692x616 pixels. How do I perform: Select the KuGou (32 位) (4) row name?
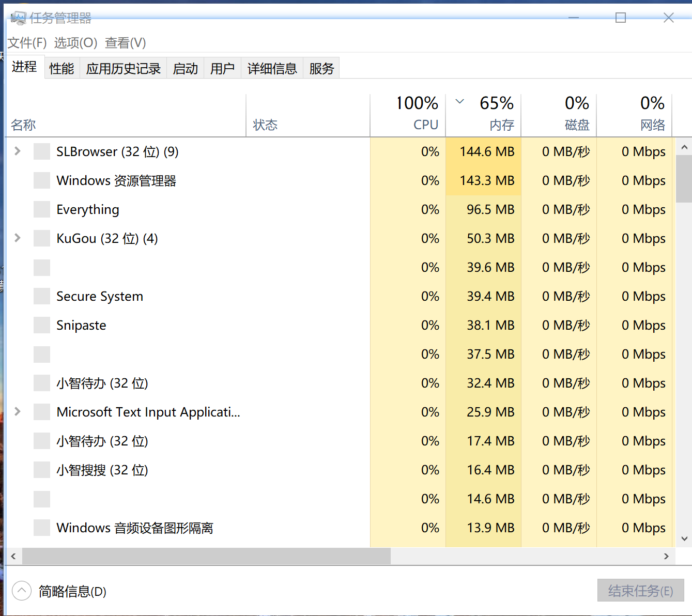[107, 238]
